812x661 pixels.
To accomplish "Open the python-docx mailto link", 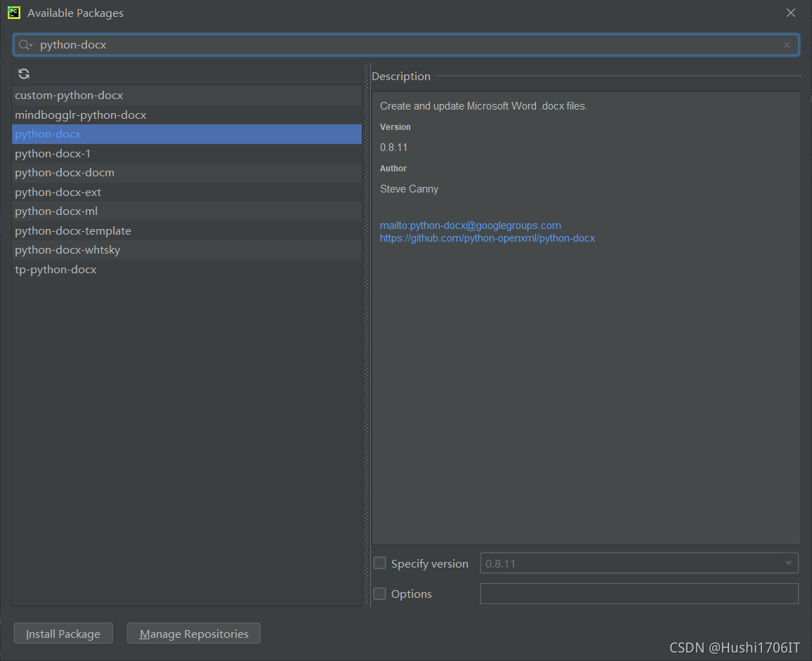I will (470, 225).
